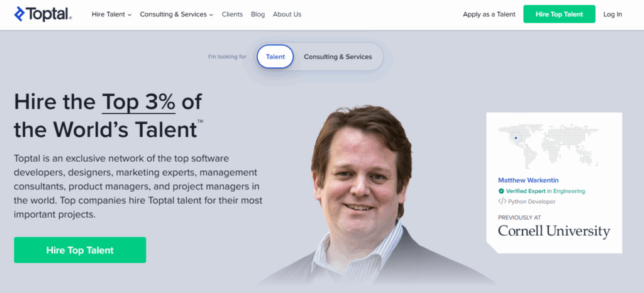Switch to Consulting & Services toggle option
The image size is (644, 293).
pos(338,57)
